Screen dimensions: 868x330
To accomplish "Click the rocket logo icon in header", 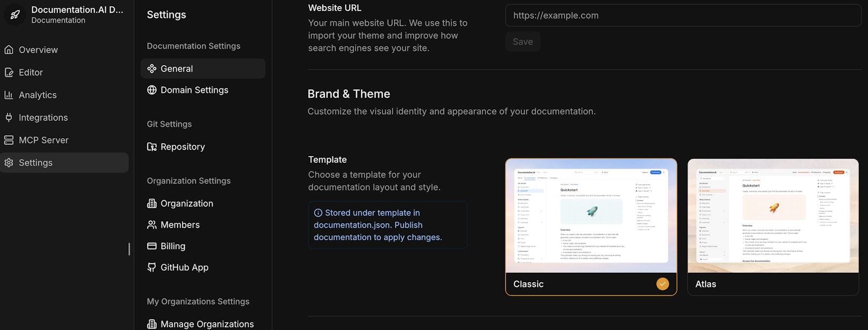I will (15, 15).
